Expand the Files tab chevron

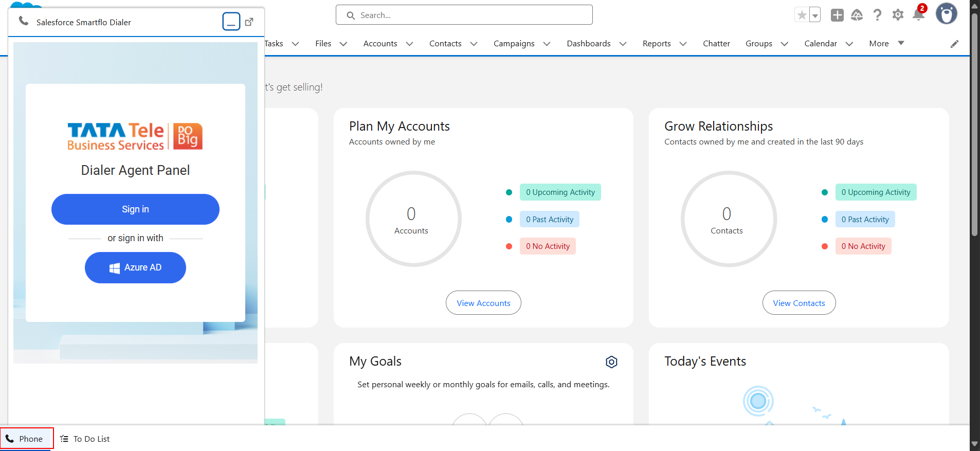(343, 44)
